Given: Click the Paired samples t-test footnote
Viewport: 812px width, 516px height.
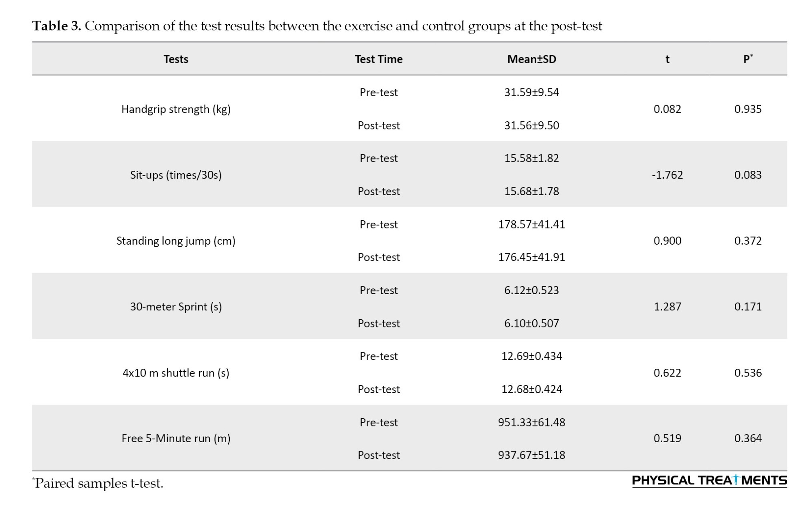Looking at the screenshot, I should [x=98, y=483].
